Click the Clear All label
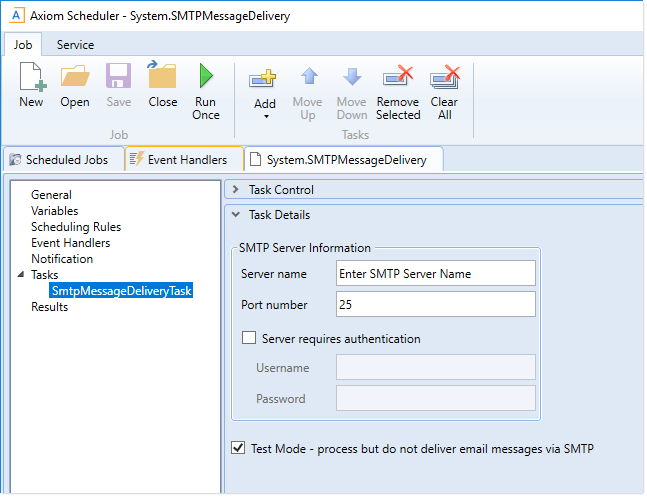The height and width of the screenshot is (497, 647). (x=444, y=108)
